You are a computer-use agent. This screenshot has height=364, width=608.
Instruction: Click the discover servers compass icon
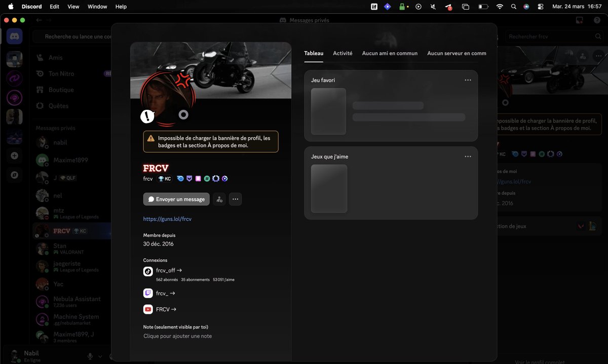point(14,175)
